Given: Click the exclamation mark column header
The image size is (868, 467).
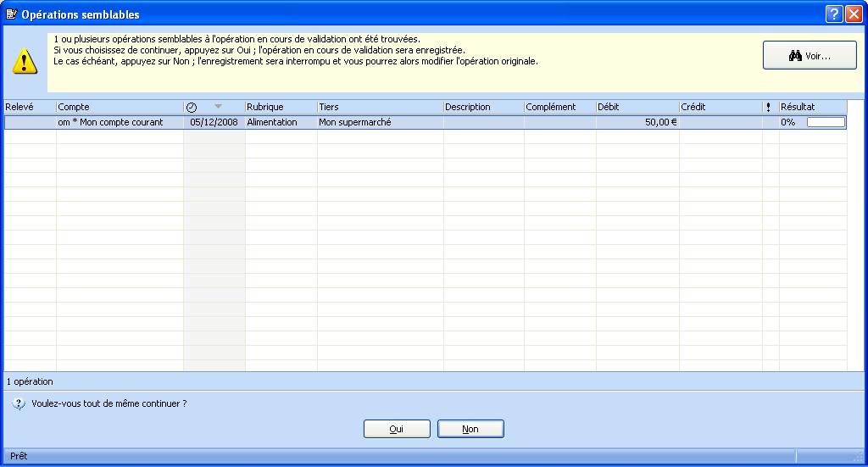Looking at the screenshot, I should [x=768, y=108].
